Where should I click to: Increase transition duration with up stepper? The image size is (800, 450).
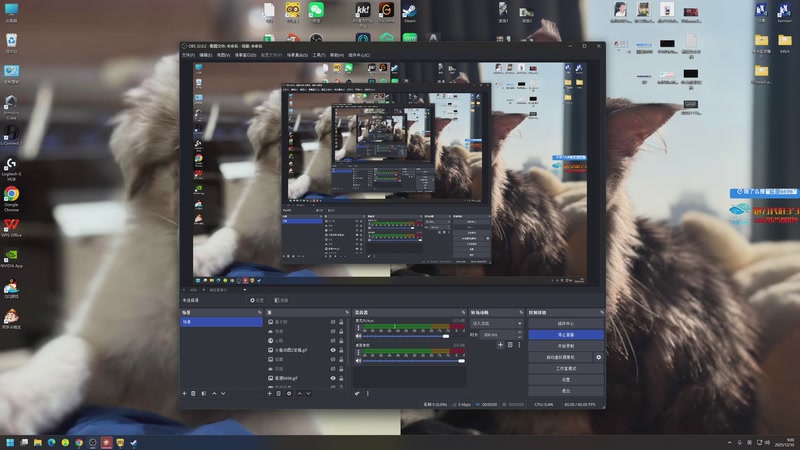tap(520, 333)
